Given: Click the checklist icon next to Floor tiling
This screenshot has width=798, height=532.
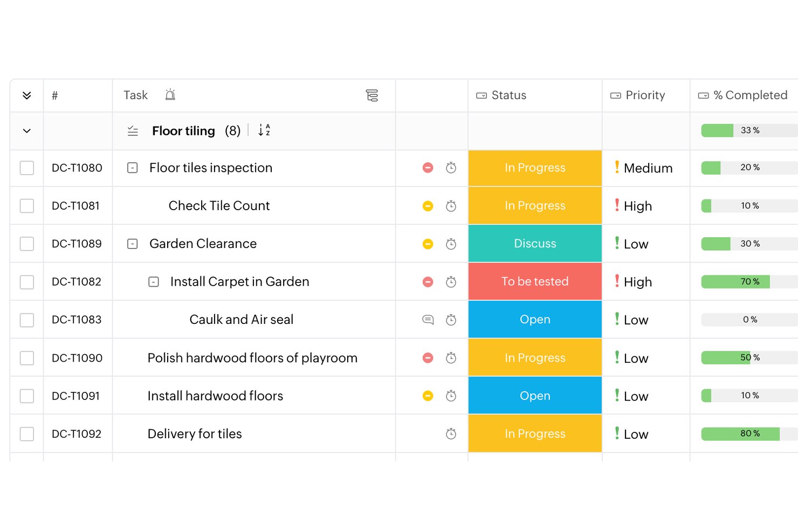Looking at the screenshot, I should 133,130.
